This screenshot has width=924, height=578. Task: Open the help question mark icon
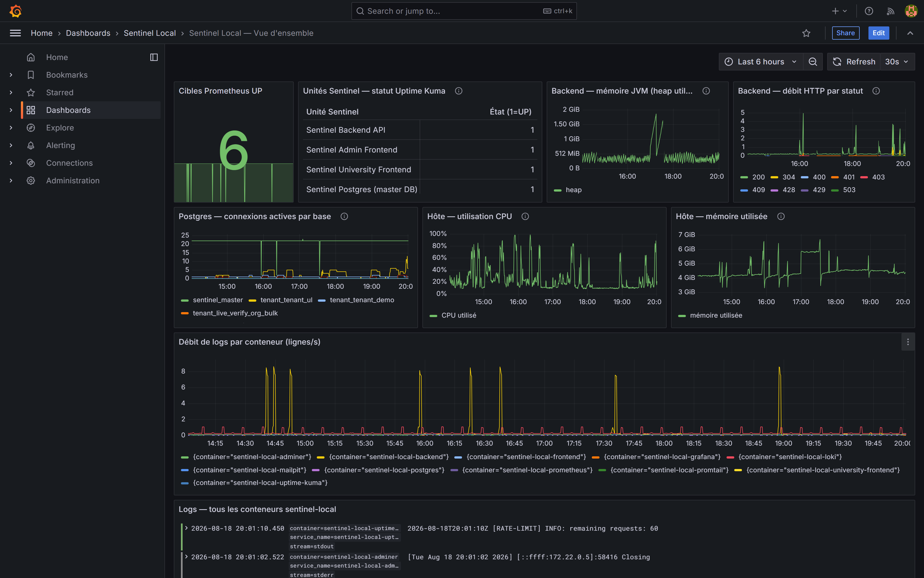tap(869, 11)
